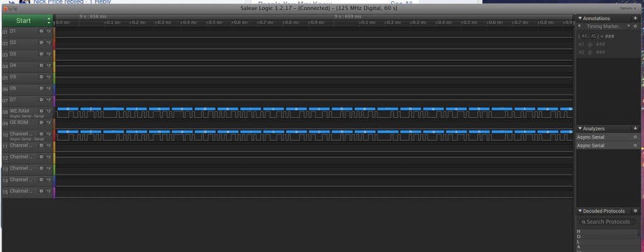
Task: Set trigger icon on WE RAM channel
Action: pos(48,111)
